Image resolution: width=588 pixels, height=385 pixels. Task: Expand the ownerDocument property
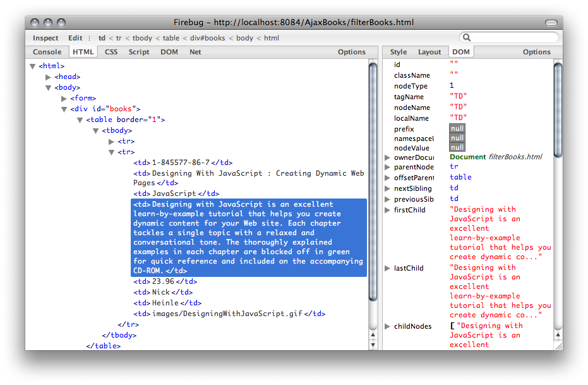[387, 157]
